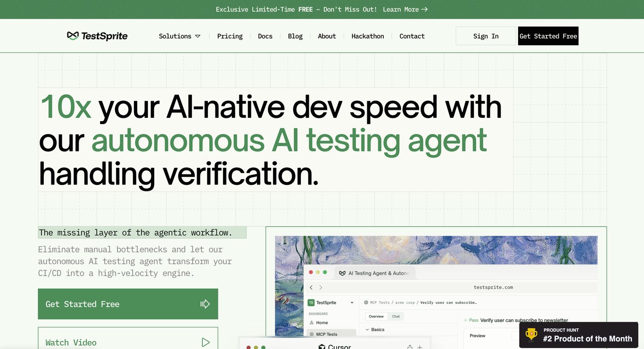The image size is (644, 349).
Task: Click the acme corp breadcrumb
Action: (x=405, y=303)
